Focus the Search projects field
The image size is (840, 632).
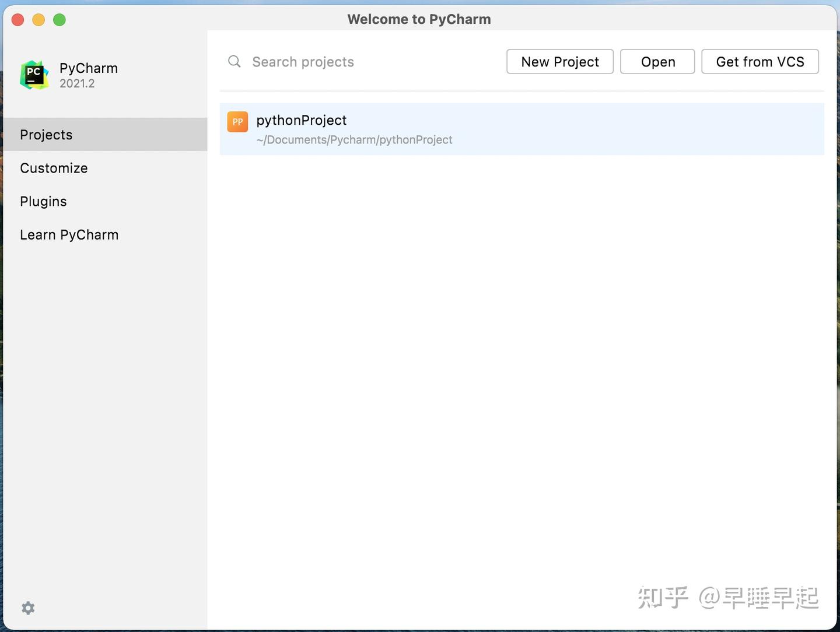[362, 62]
